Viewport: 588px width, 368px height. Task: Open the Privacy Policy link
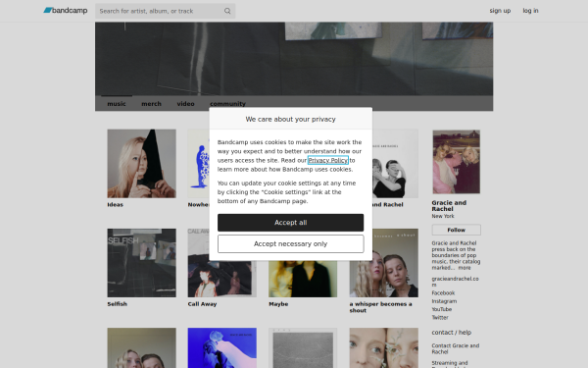click(x=327, y=160)
